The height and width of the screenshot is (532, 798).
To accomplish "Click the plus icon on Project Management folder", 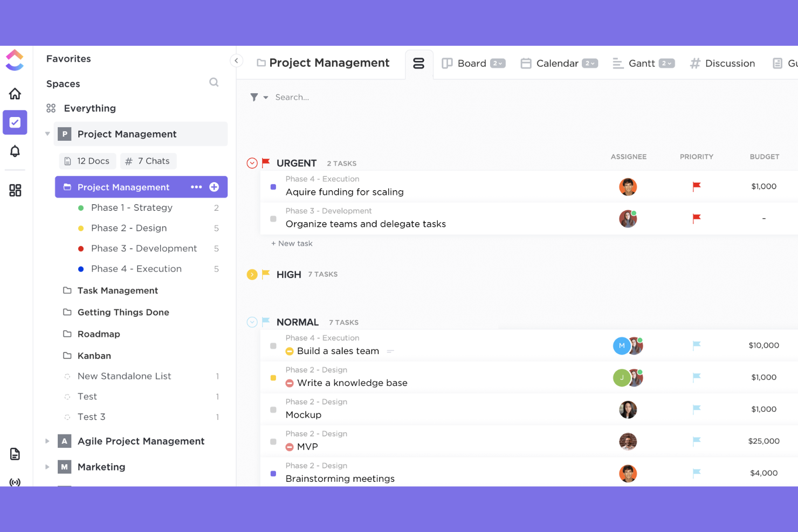I will point(214,187).
